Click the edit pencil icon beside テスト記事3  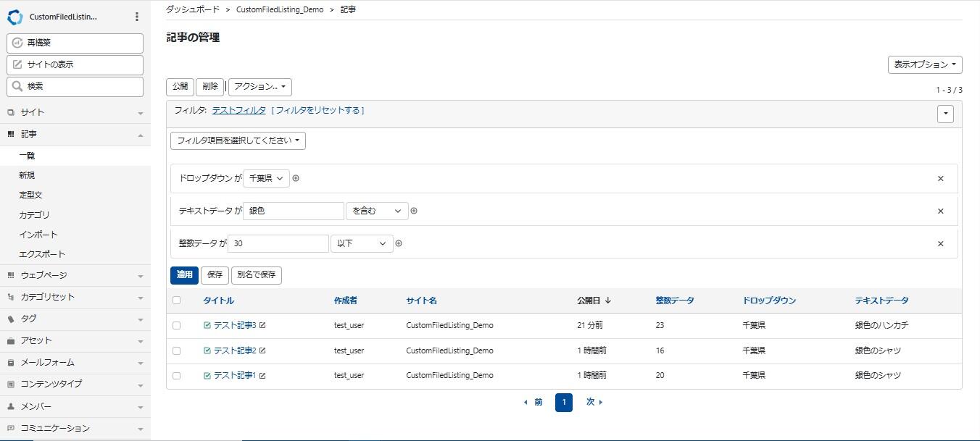click(262, 325)
